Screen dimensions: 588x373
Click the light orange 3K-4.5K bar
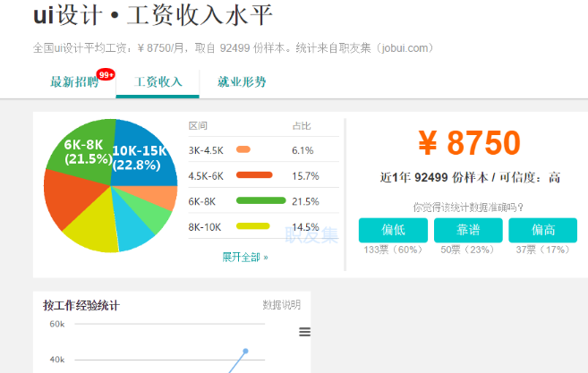click(243, 149)
